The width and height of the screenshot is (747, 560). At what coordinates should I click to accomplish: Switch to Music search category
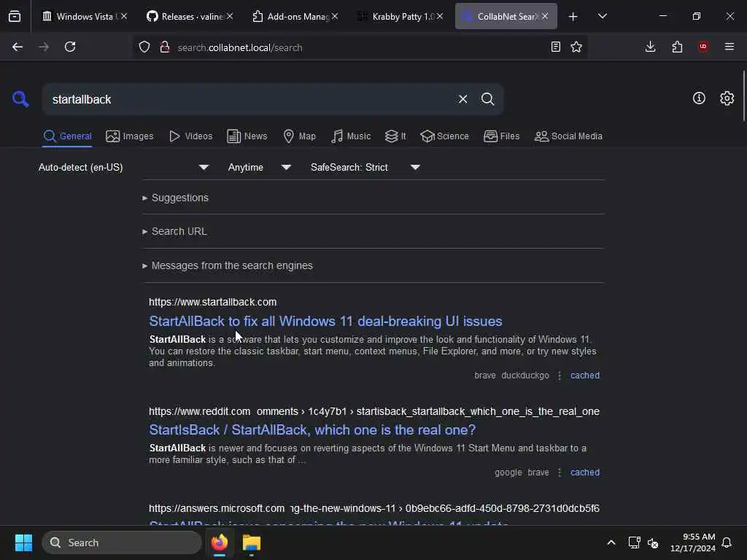(351, 136)
